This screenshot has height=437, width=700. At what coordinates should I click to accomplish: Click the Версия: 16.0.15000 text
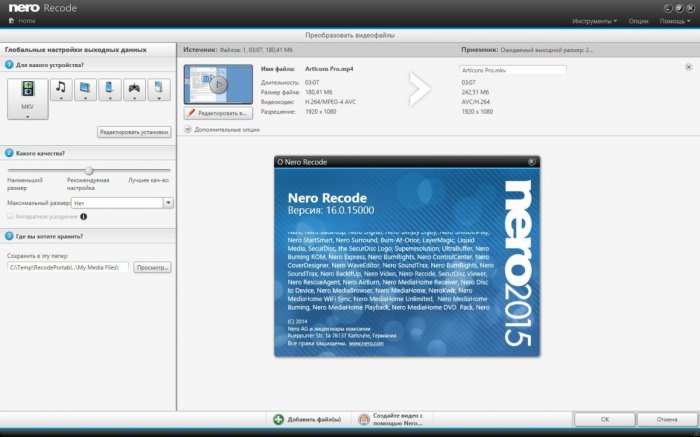pos(331,210)
